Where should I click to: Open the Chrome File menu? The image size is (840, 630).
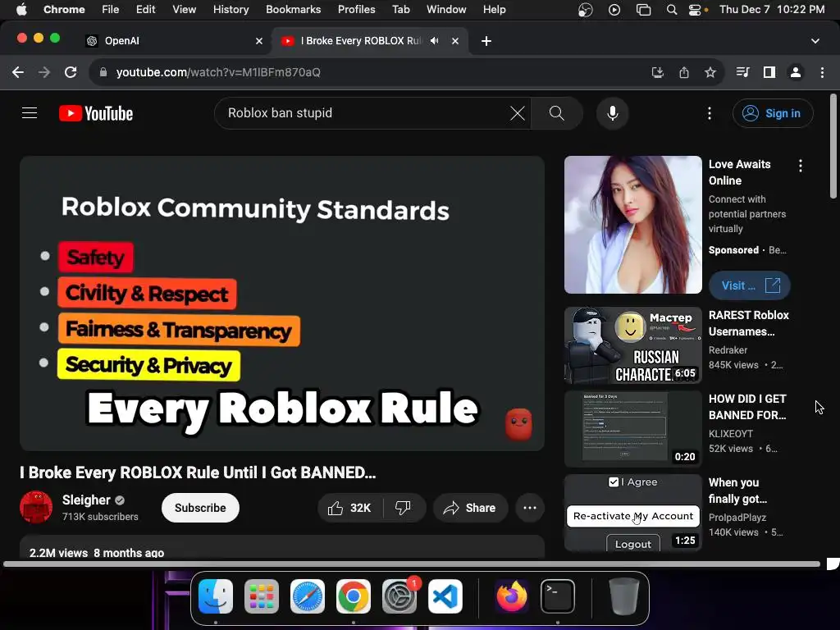[x=111, y=10]
